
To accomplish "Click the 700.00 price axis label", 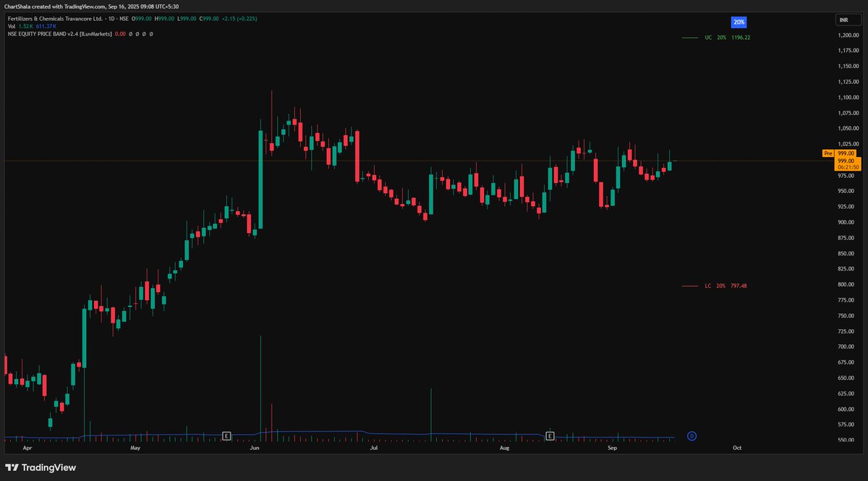I will click(848, 347).
